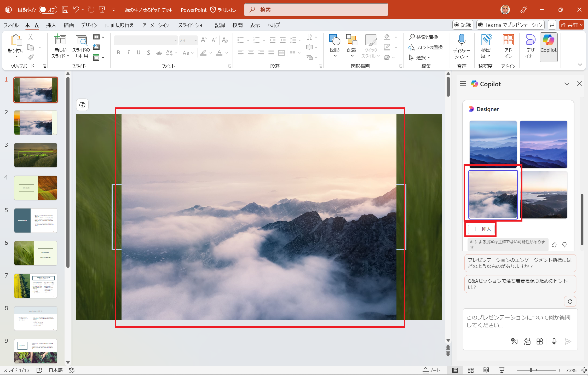Click Find and Replace (検索と置換)
The width and height of the screenshot is (588, 376).
424,37
